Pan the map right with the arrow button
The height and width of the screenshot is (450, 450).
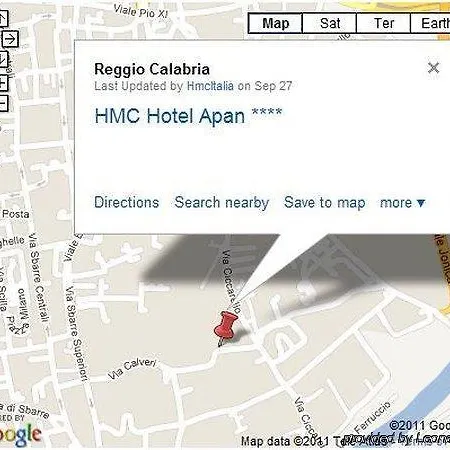tap(10, 39)
